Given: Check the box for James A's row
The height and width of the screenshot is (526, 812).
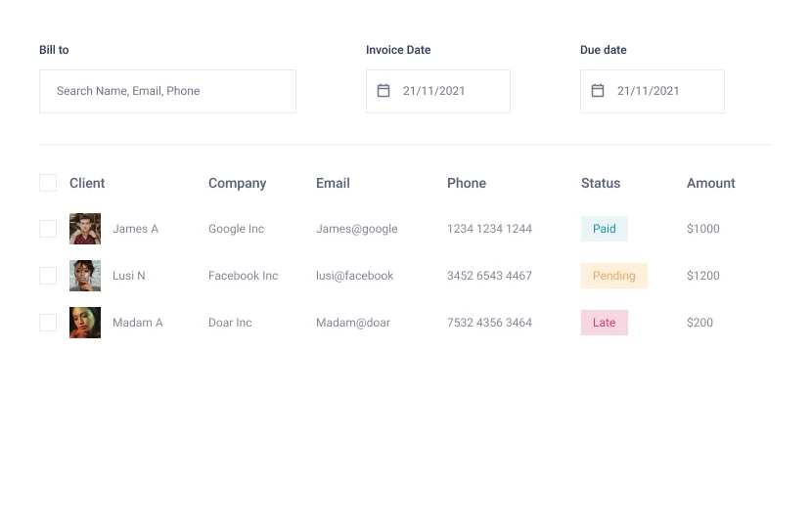Looking at the screenshot, I should coord(48,229).
